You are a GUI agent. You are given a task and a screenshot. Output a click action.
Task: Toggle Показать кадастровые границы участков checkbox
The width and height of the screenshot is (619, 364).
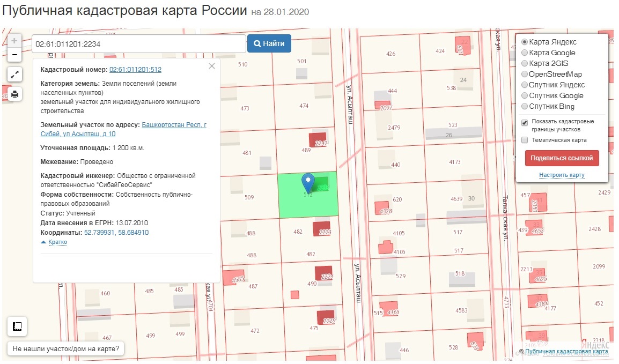tap(525, 122)
